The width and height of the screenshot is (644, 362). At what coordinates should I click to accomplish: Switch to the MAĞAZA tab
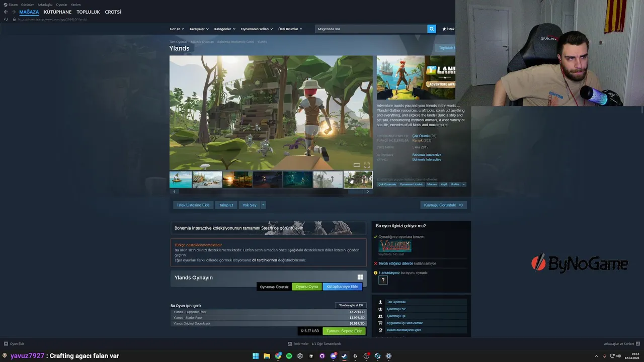click(29, 12)
